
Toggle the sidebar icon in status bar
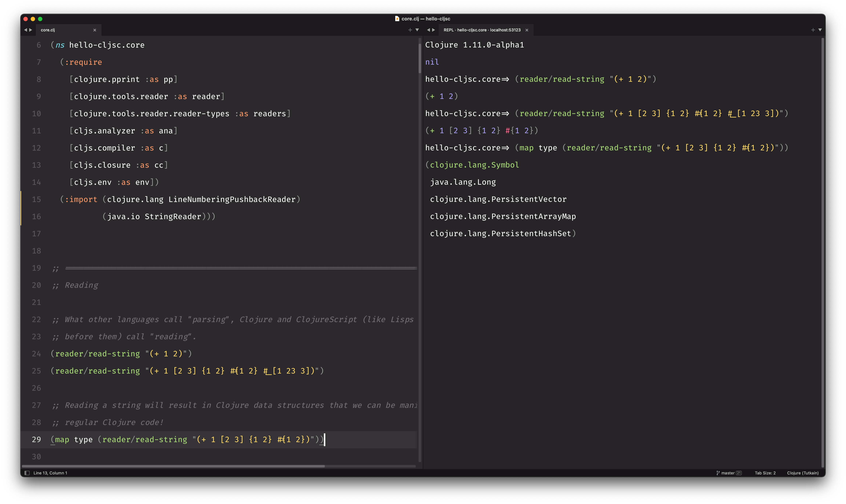pos(27,473)
